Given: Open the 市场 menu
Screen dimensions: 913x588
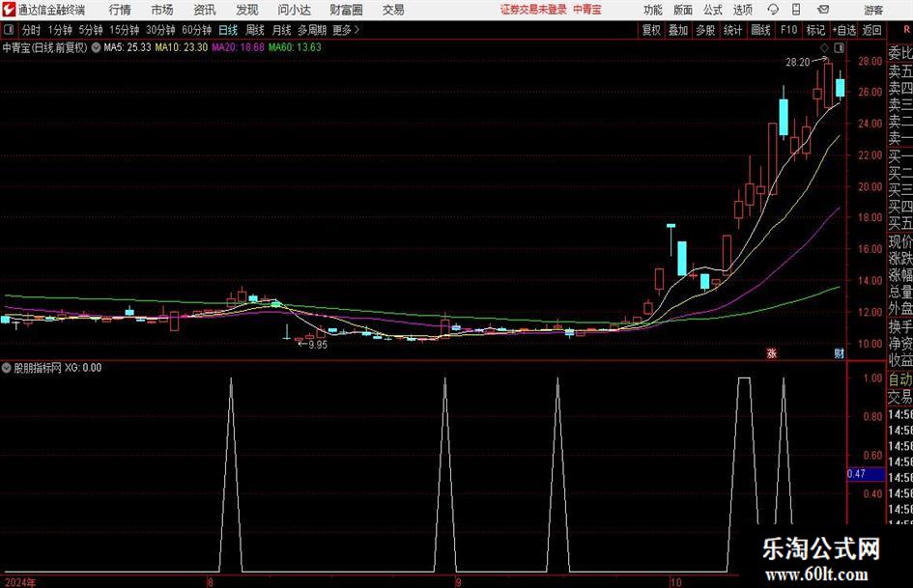Looking at the screenshot, I should [162, 10].
